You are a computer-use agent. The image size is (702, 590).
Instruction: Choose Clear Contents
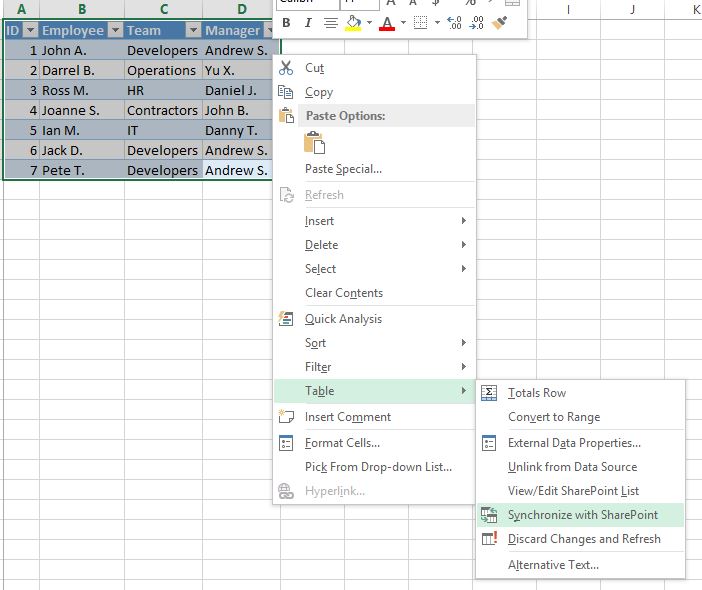click(344, 293)
